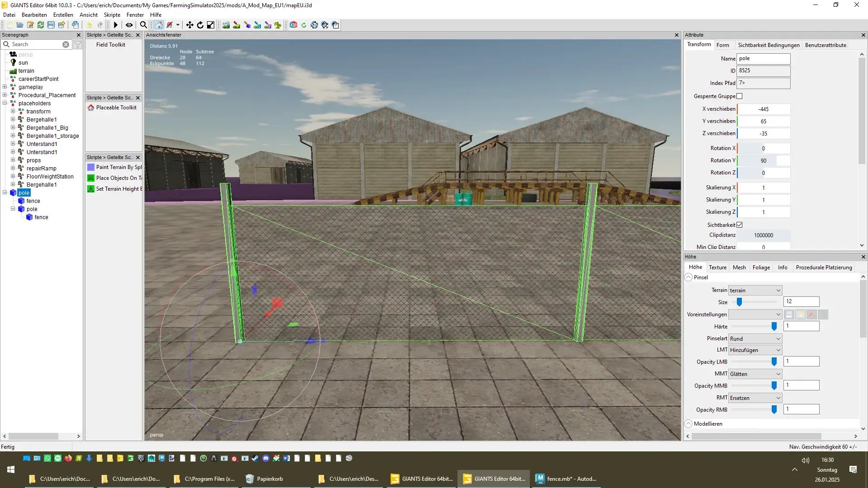Click the Placeable Toolkit house icon
The image size is (868, 488).
(91, 108)
